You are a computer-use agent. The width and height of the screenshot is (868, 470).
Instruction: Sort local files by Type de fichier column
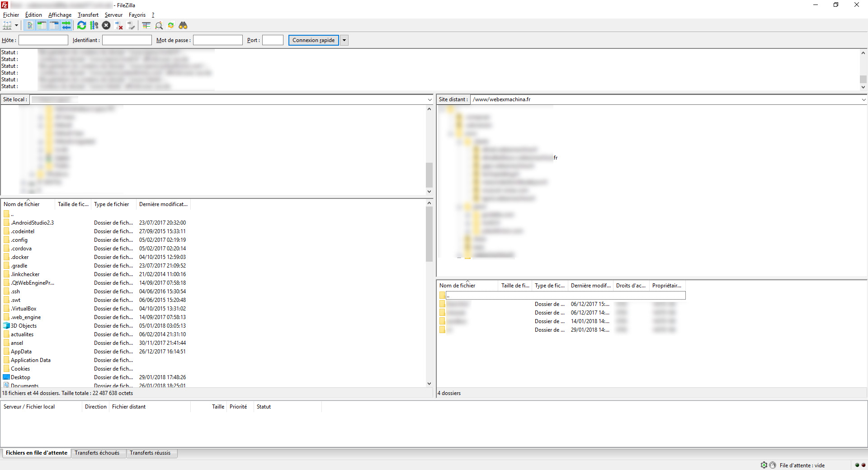[x=114, y=204]
